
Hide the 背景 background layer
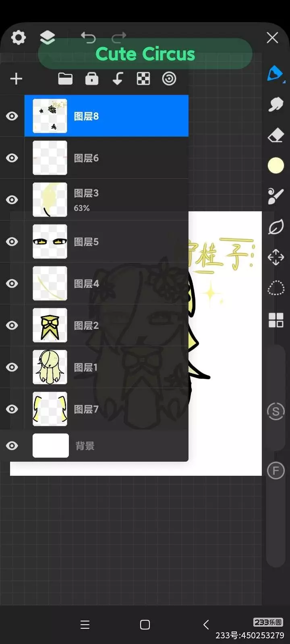coord(12,446)
